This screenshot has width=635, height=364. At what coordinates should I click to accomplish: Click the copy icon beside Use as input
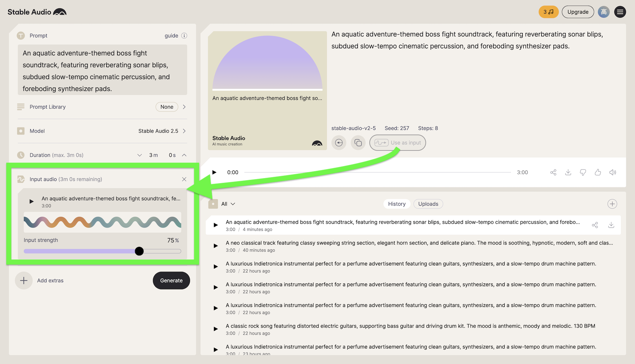(358, 143)
